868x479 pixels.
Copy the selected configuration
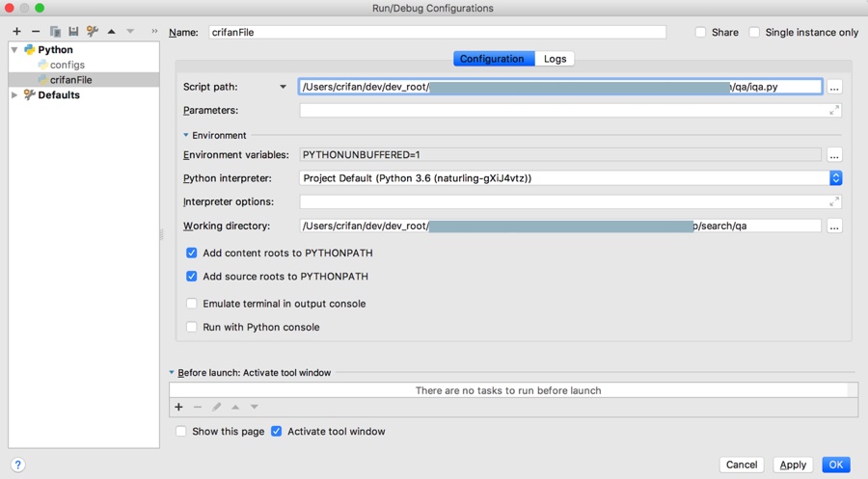tap(55, 32)
